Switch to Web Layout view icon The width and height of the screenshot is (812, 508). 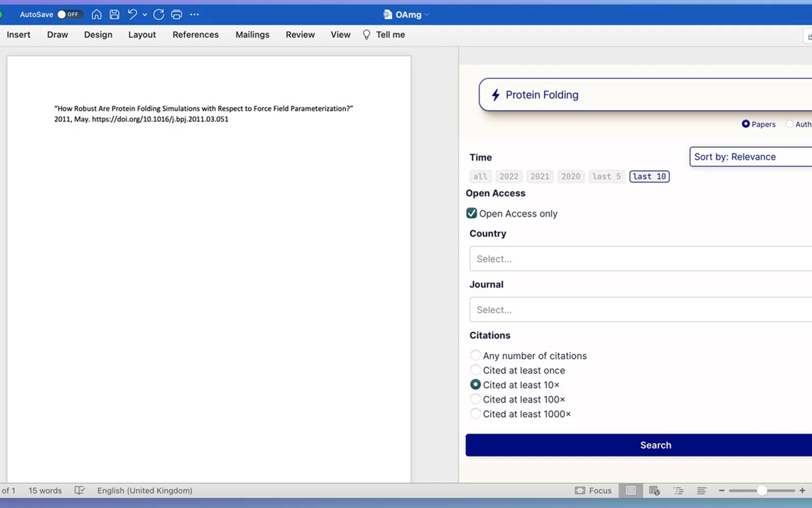[x=654, y=490]
